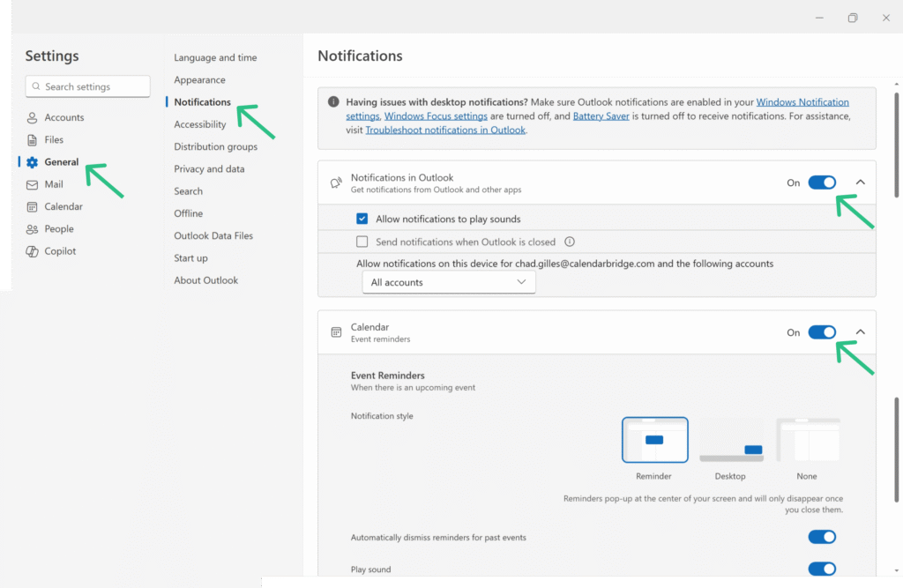Open the Offline settings page

189,213
